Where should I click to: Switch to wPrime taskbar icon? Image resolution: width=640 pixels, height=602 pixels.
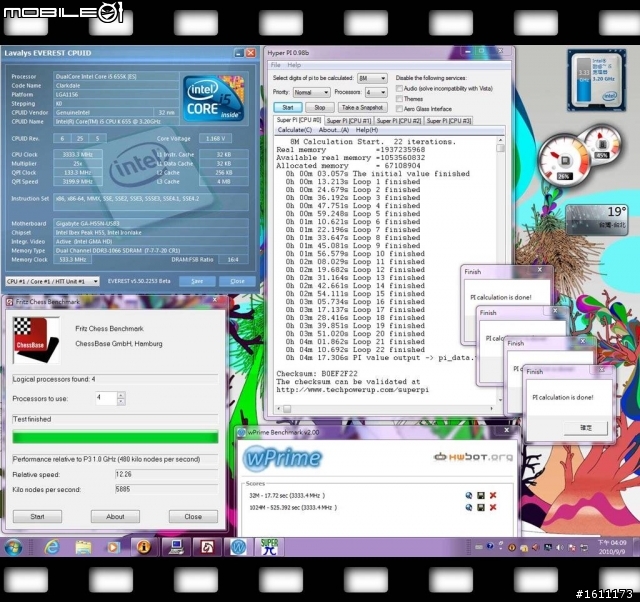point(238,547)
